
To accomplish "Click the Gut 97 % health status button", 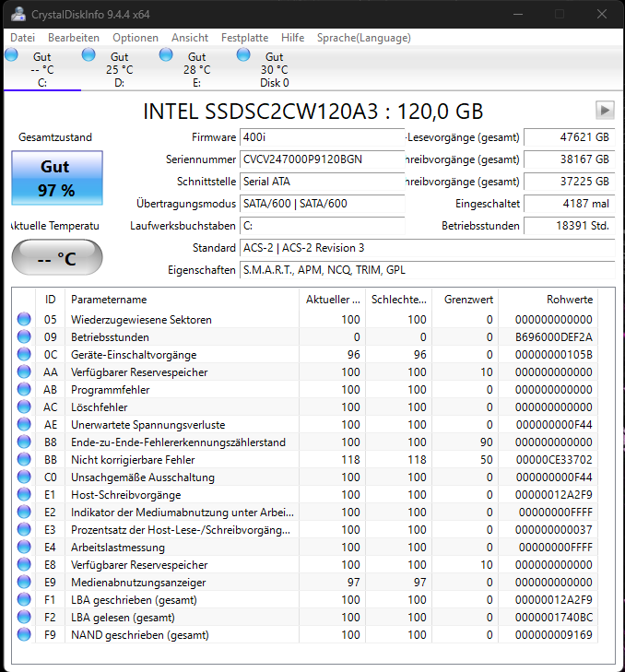I will click(57, 178).
